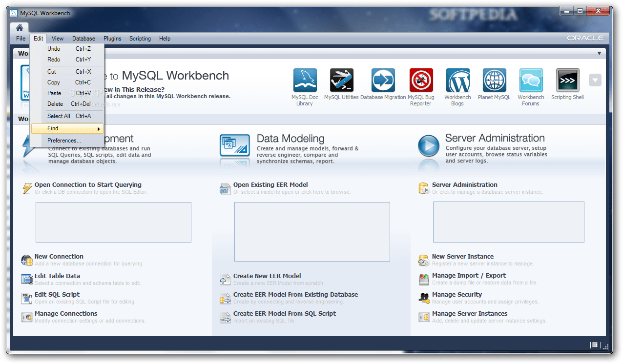Image resolution: width=623 pixels, height=364 pixels.
Task: Open the View menu
Action: pos(58,39)
